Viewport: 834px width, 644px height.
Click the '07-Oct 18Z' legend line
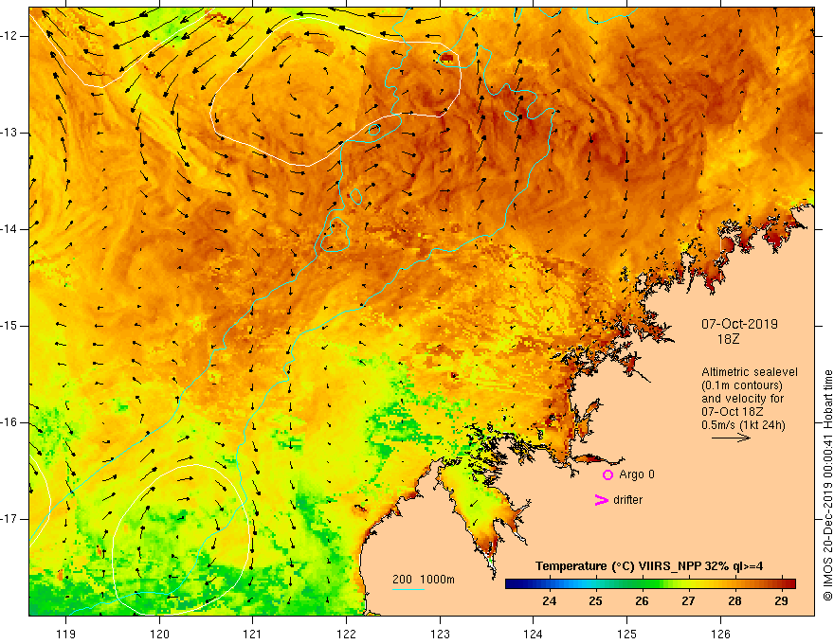[x=733, y=412]
